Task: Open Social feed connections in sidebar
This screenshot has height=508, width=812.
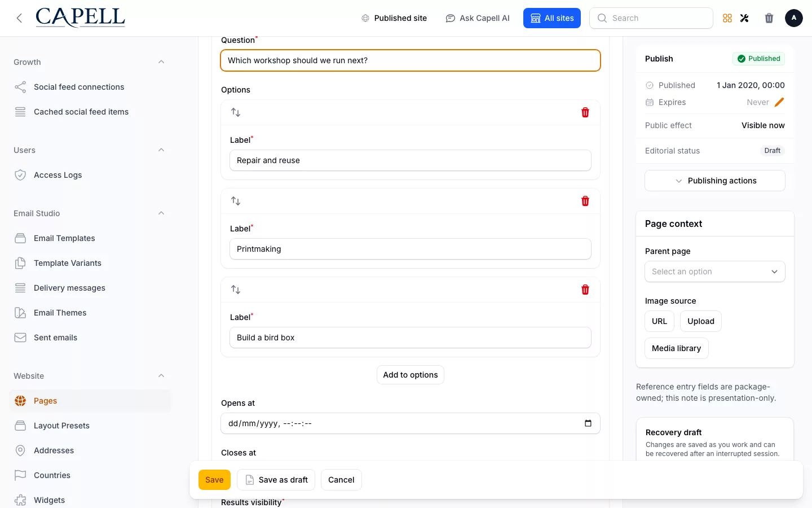Action: coord(90,87)
